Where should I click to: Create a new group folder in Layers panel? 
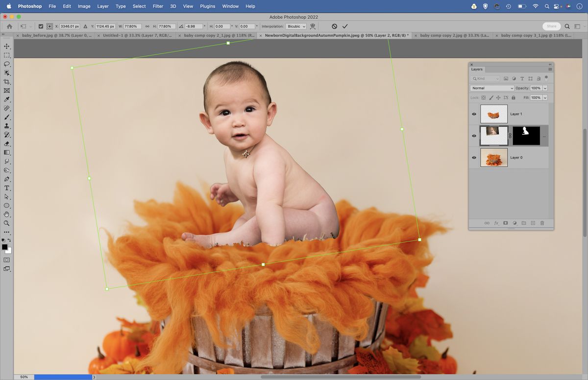pos(524,223)
